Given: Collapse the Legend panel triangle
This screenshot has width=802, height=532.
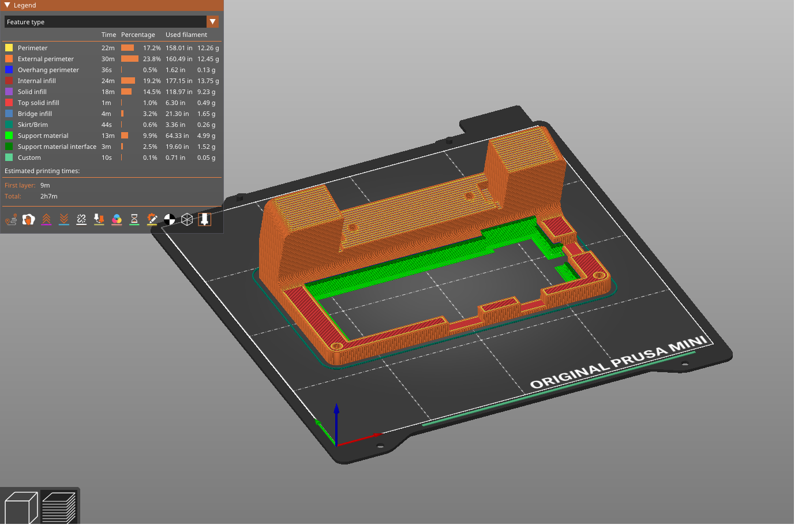Looking at the screenshot, I should (x=7, y=5).
